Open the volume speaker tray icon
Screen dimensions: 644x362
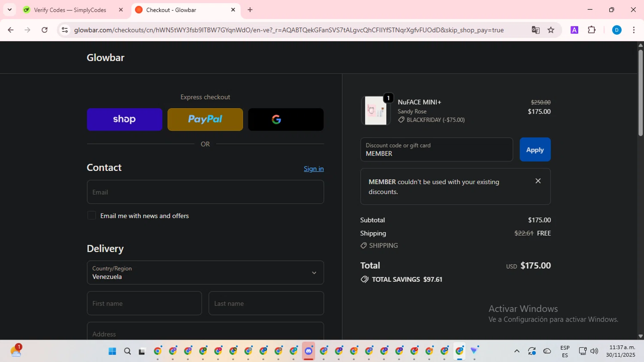(x=594, y=351)
